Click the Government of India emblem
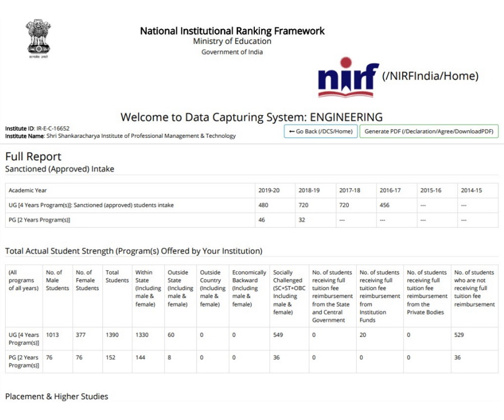Viewport: 504px width, 420px height. point(38,39)
